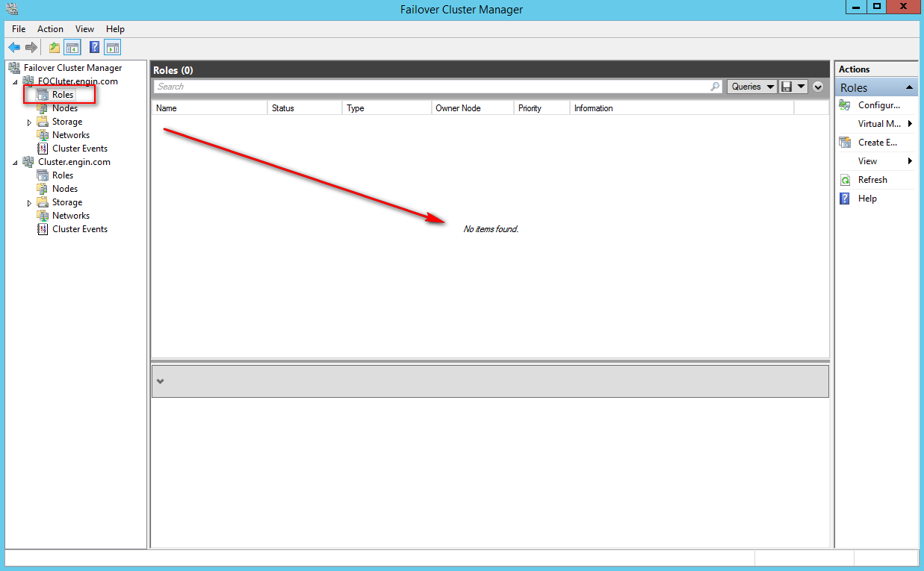The width and height of the screenshot is (924, 571).
Task: Click the Configure Role action icon
Action: pos(845,105)
